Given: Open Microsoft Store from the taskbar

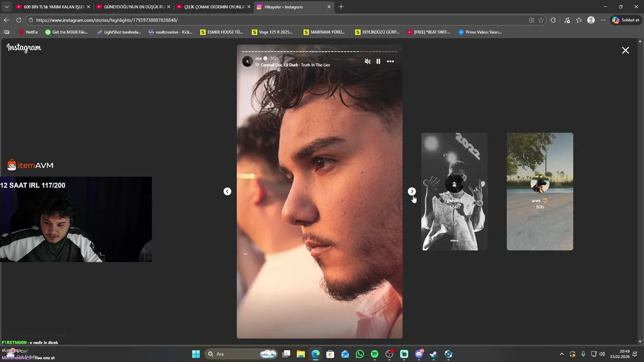Looking at the screenshot, I should (x=330, y=354).
